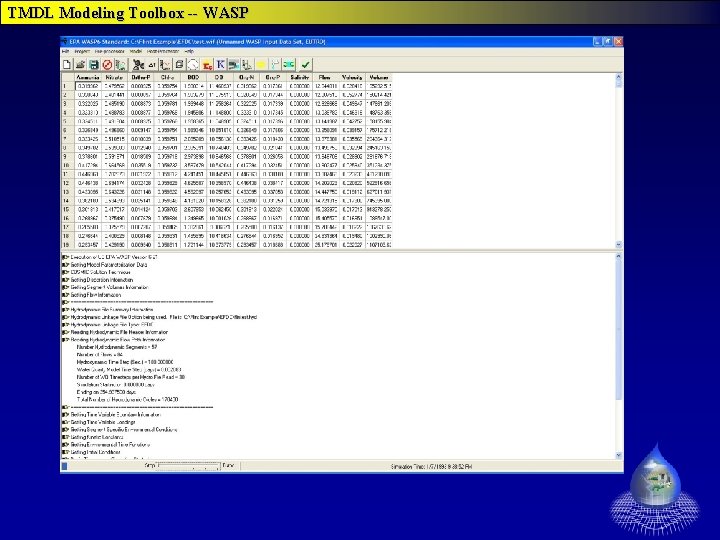Click the 'Ending on' days log line
Image resolution: width=720 pixels, height=540 pixels.
pos(105,392)
